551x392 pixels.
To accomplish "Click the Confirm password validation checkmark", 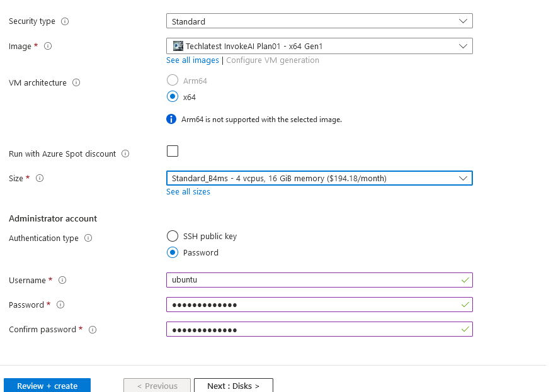I will pyautogui.click(x=465, y=329).
